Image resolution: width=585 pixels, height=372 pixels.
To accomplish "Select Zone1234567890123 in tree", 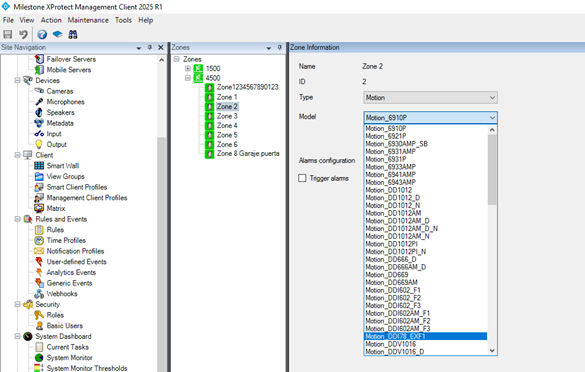I will (247, 87).
